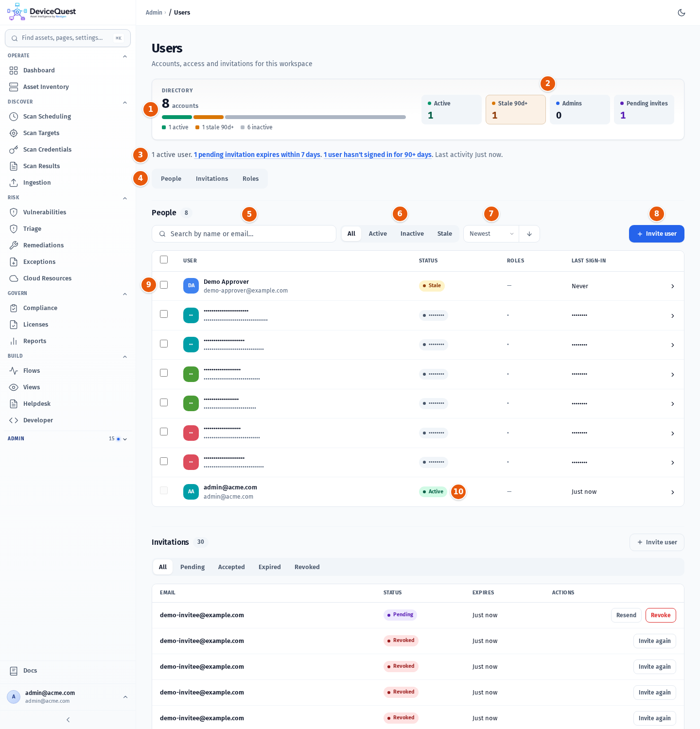This screenshot has height=729, width=700.
Task: Open admin@acme.com account menu in the sidebar
Action: tap(68, 697)
